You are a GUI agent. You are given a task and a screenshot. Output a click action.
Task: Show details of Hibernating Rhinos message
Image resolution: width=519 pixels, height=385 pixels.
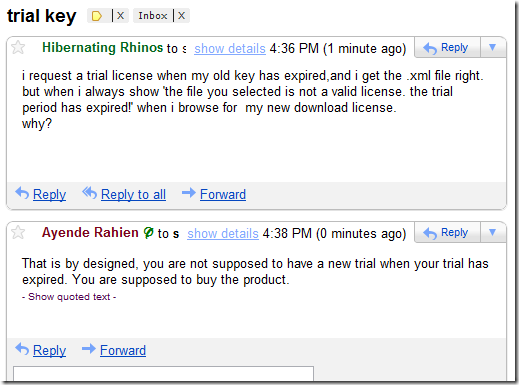coord(230,49)
